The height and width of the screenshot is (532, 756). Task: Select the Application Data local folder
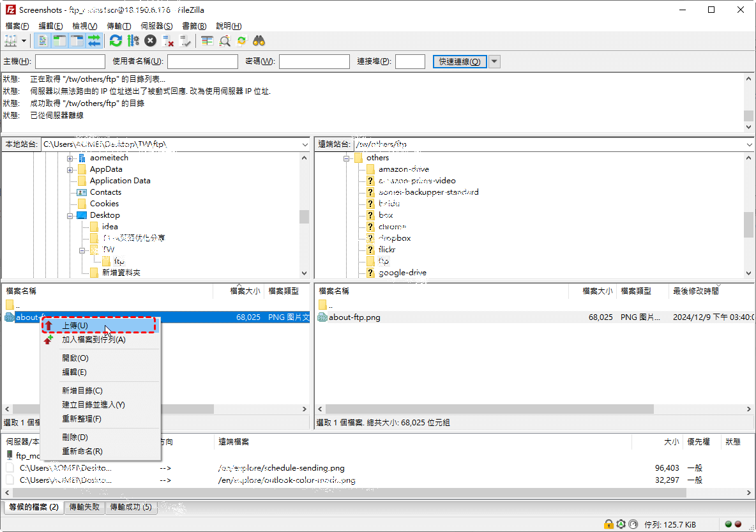tap(120, 180)
